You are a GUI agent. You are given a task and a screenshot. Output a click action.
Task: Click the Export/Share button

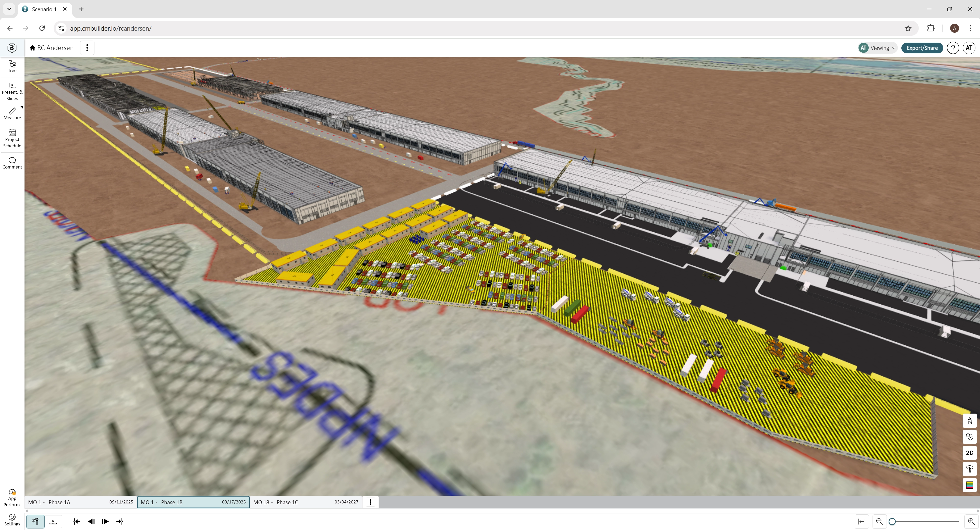click(922, 47)
